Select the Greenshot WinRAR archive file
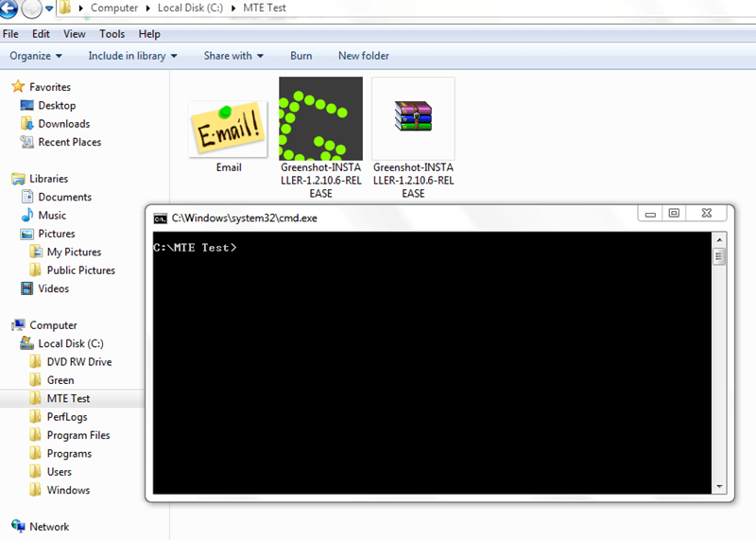The height and width of the screenshot is (540, 756). [413, 118]
